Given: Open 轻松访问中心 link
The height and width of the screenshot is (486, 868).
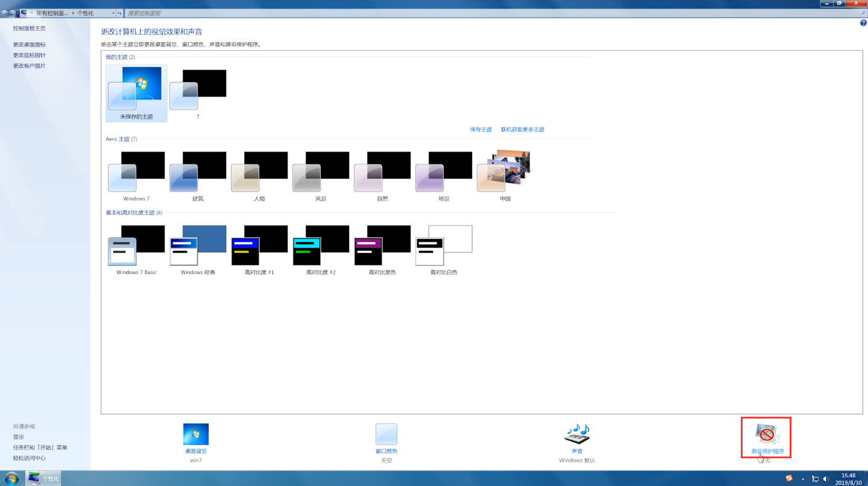Looking at the screenshot, I should click(x=30, y=458).
